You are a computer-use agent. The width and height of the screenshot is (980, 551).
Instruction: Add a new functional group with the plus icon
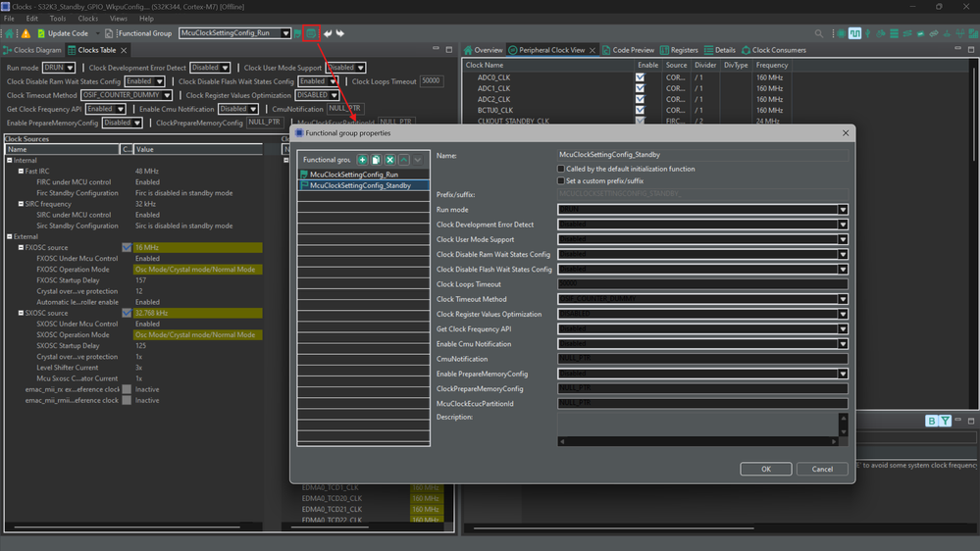(x=362, y=160)
